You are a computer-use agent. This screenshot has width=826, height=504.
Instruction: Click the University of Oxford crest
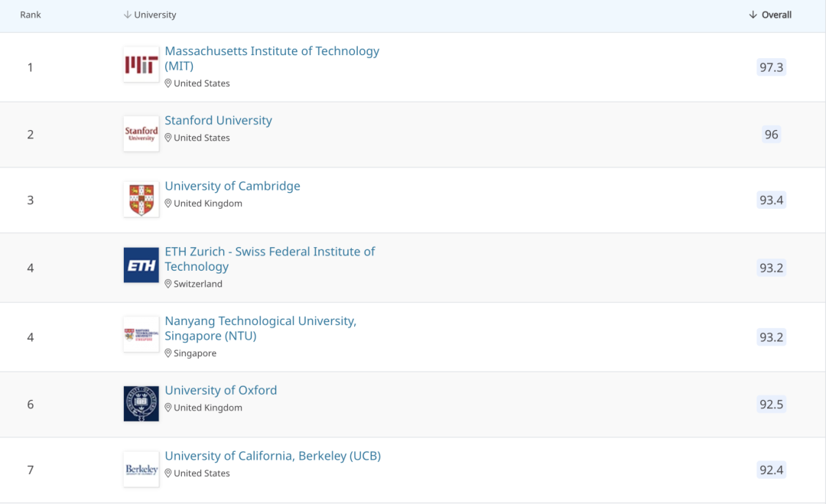(x=141, y=403)
